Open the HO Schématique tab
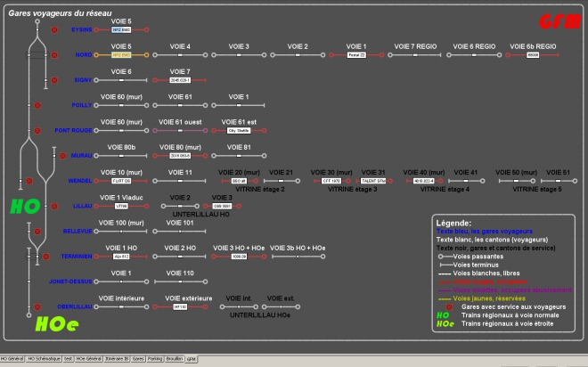 tap(44, 359)
